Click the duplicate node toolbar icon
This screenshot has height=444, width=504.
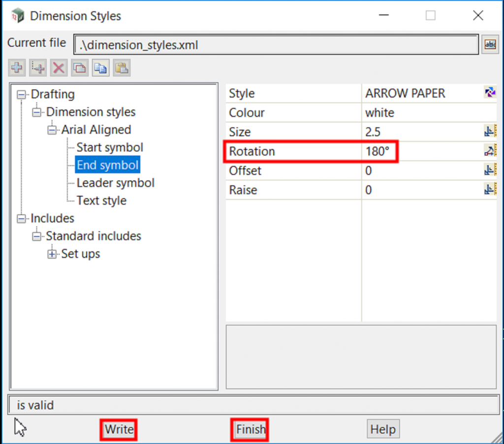(80, 68)
